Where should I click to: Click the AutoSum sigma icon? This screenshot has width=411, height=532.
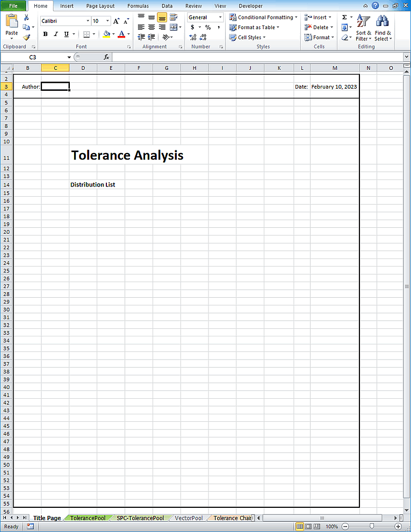[344, 17]
